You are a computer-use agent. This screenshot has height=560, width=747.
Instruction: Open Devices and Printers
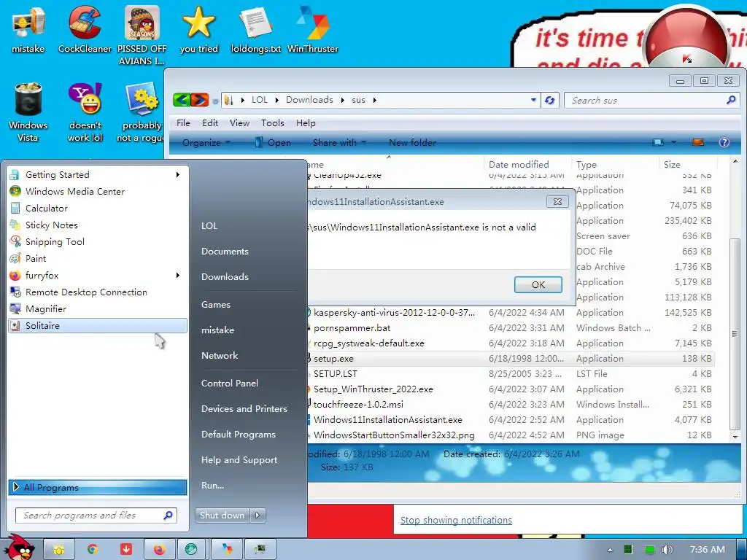coord(244,408)
